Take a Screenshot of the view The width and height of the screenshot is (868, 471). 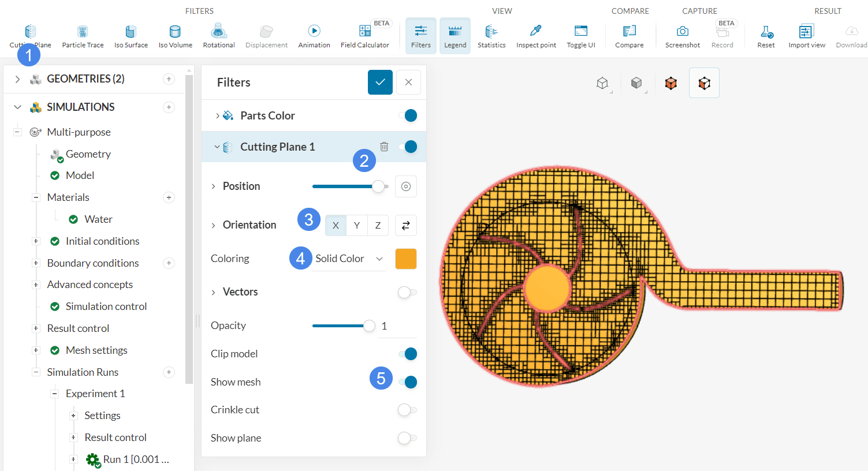pyautogui.click(x=682, y=36)
